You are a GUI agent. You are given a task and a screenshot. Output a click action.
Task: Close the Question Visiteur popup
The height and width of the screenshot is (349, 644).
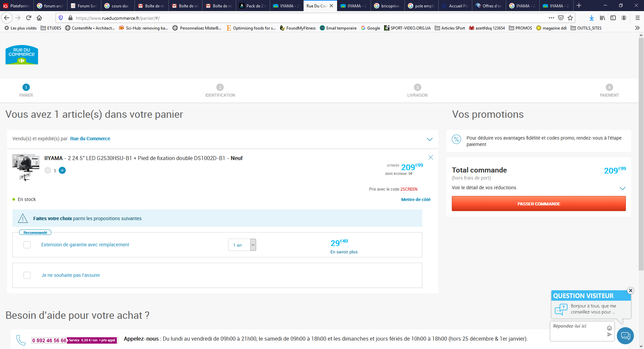click(631, 291)
